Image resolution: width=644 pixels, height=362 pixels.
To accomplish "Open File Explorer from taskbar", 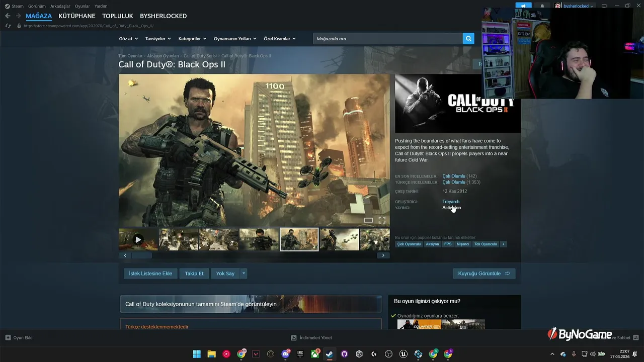I will click(x=212, y=354).
